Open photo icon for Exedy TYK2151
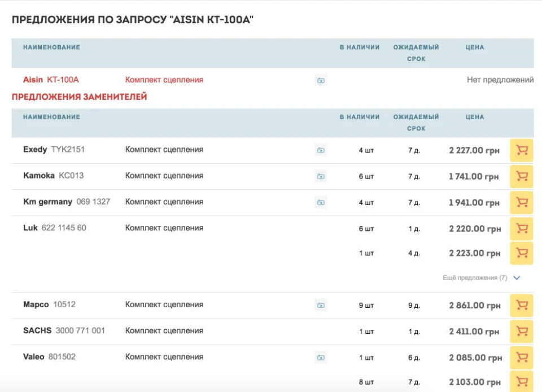The height and width of the screenshot is (392, 542). click(x=321, y=150)
